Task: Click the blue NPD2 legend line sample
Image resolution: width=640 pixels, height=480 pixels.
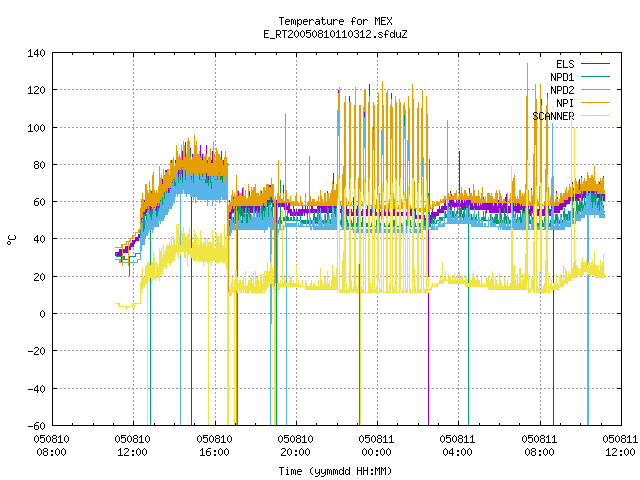Action: pyautogui.click(x=595, y=90)
